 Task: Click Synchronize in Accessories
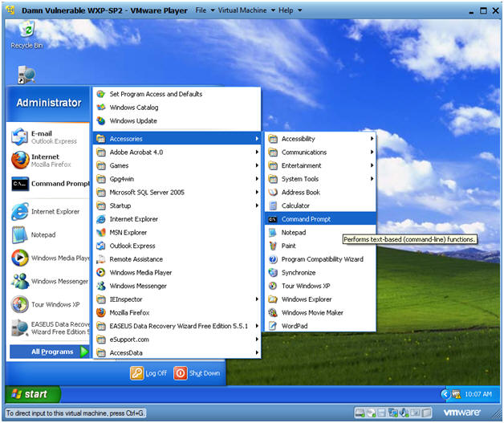tap(320, 273)
